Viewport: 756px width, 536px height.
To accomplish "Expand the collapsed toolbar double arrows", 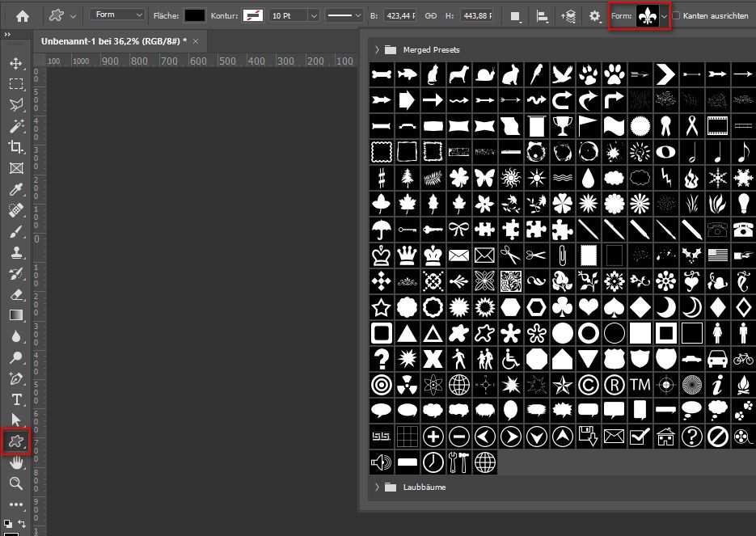I will click(7, 35).
